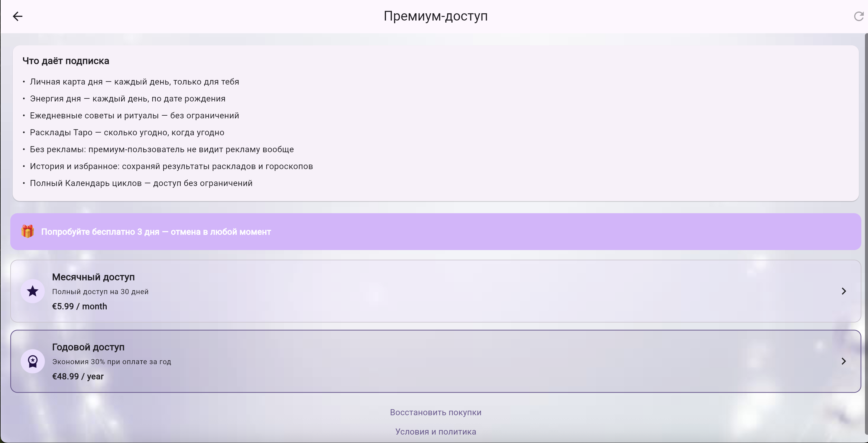Click the Без рекламы benefit entry

click(161, 149)
